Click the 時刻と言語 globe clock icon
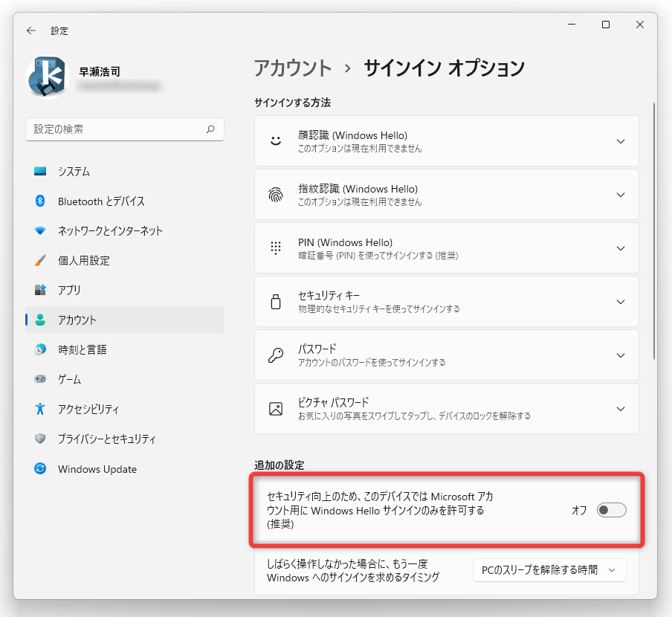Viewport: 672px width, 617px height. (40, 349)
